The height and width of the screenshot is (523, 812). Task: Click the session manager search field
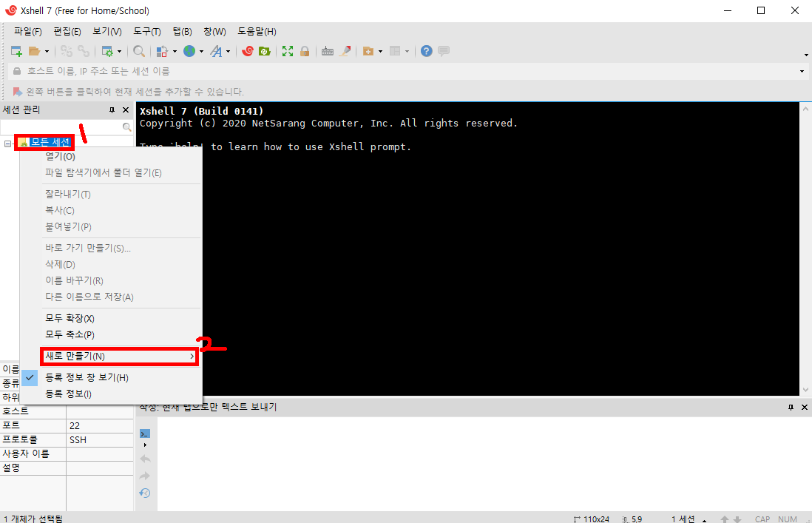coord(61,127)
